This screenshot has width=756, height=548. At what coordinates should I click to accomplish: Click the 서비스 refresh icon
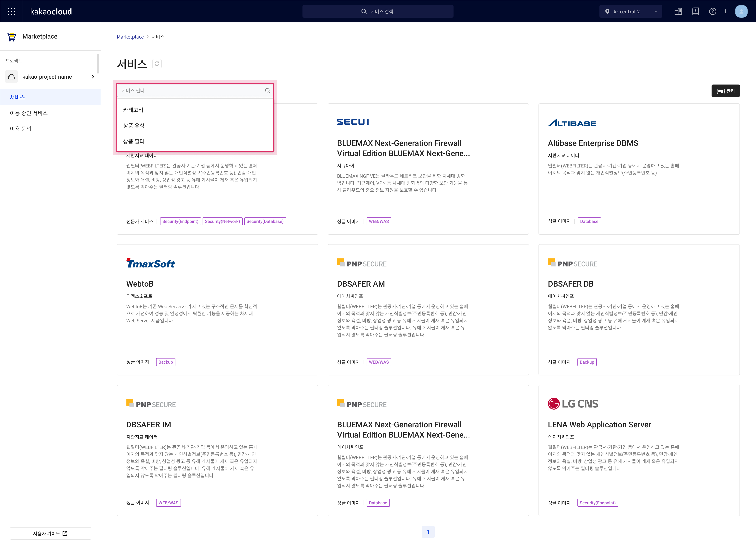tap(157, 64)
